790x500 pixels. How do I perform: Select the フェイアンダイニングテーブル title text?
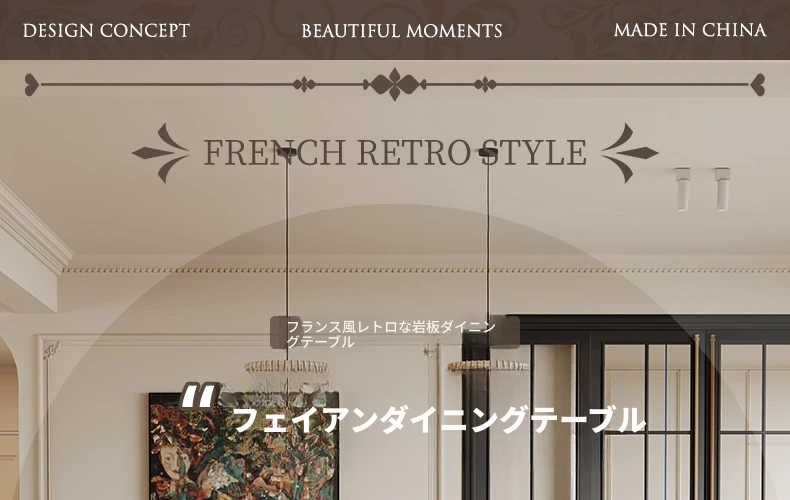tap(438, 420)
